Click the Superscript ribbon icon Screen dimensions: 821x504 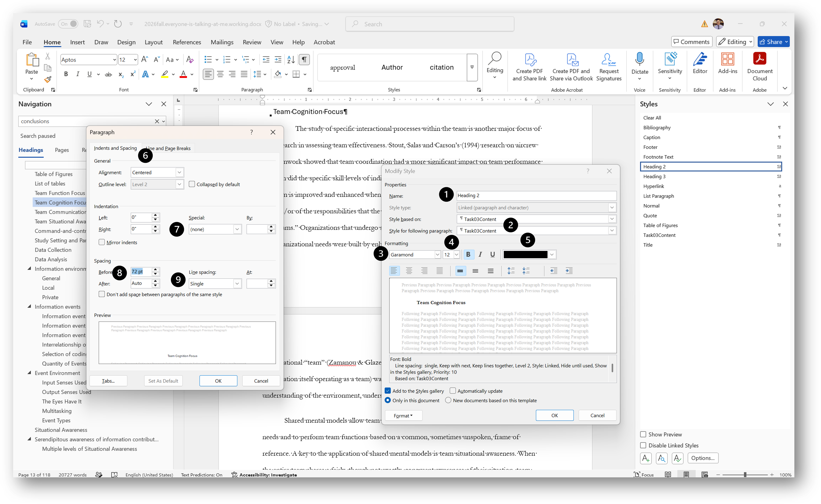(133, 74)
